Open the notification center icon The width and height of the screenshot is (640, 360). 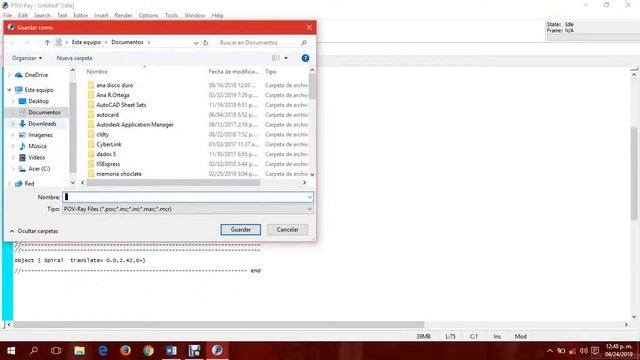click(595, 351)
